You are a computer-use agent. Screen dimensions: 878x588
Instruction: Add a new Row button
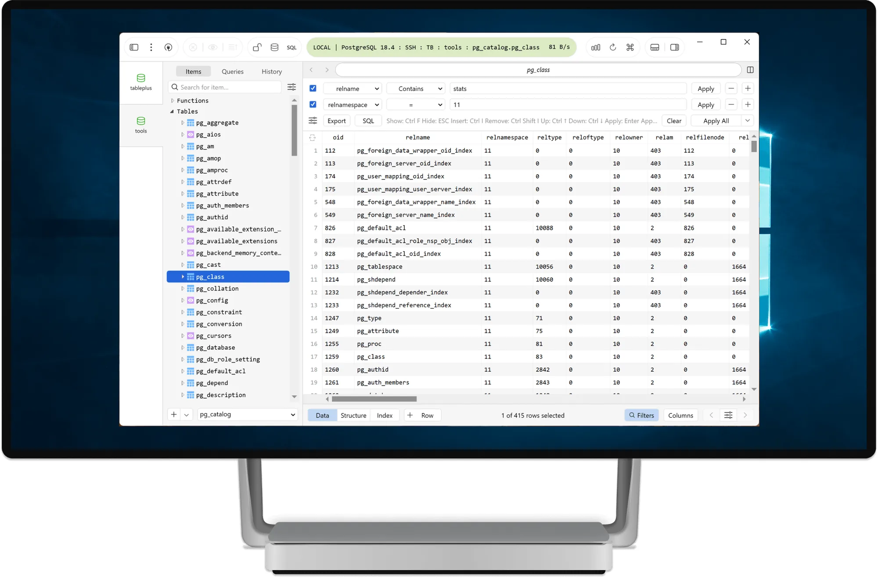(x=422, y=415)
